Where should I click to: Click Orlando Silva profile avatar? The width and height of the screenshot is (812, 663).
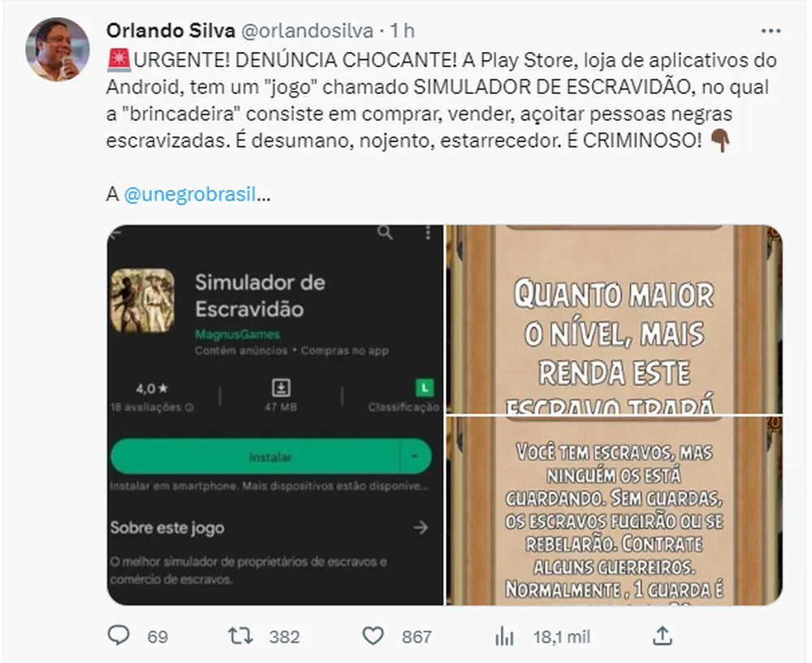58,50
